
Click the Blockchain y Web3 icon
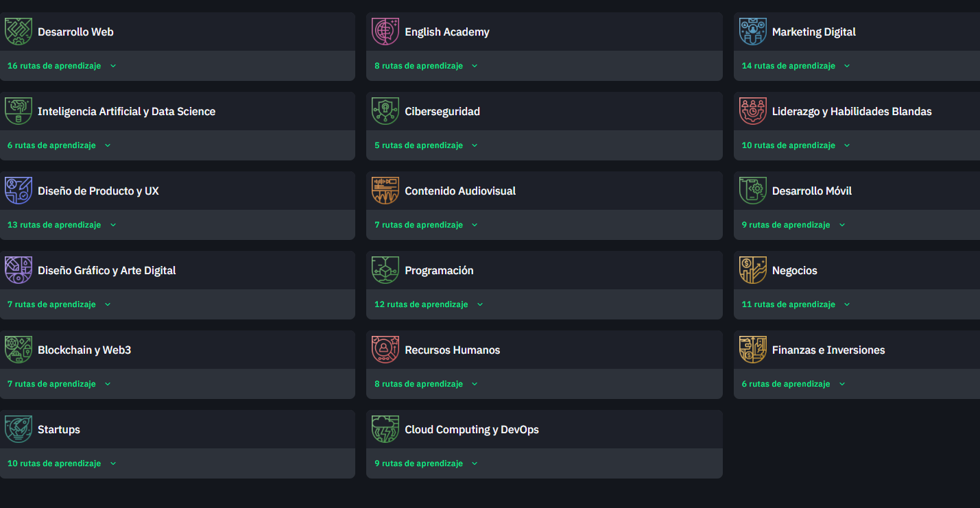pos(19,350)
